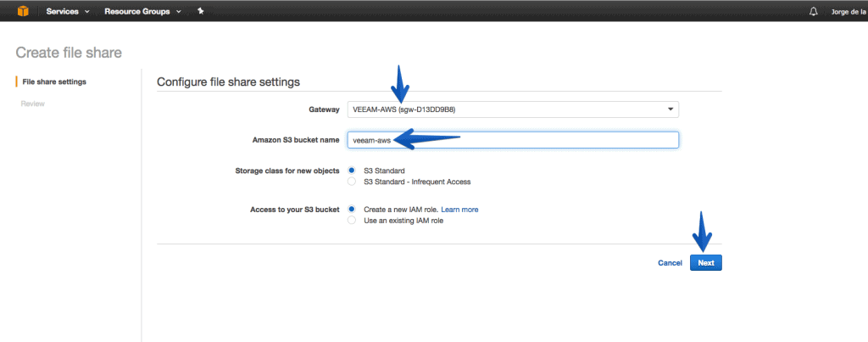The image size is (868, 342).
Task: Open the Learn more link
Action: click(x=459, y=210)
